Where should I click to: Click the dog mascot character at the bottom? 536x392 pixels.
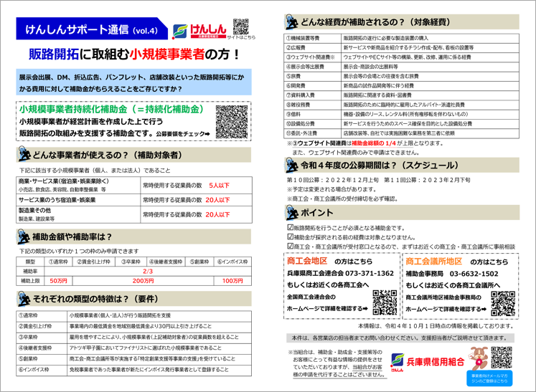479,358
